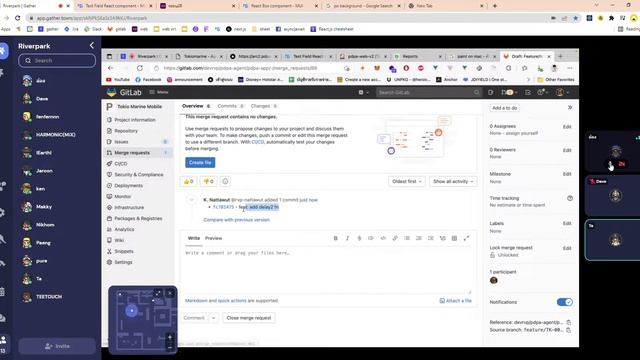The width and height of the screenshot is (640, 360).
Task: Give a thumbs up reaction on merge request
Action: pos(189,181)
